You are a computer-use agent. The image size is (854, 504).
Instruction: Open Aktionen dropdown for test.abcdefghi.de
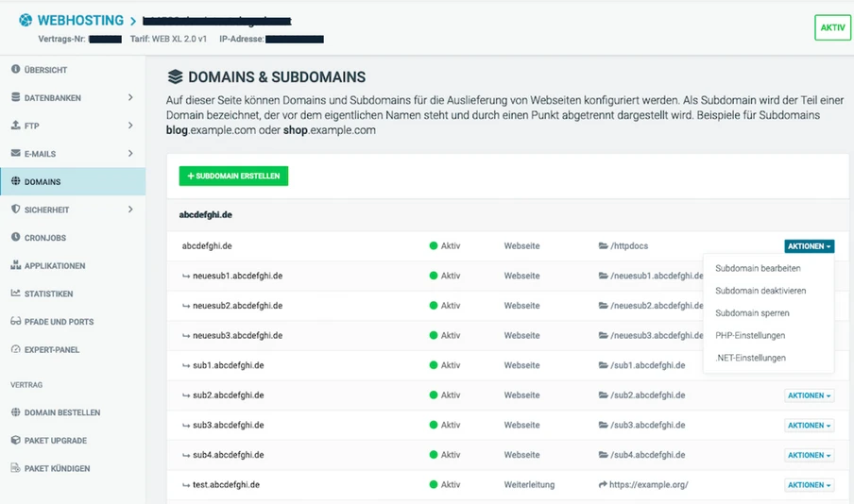[809, 485]
